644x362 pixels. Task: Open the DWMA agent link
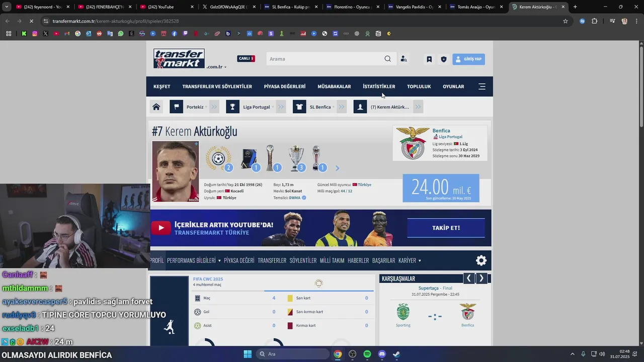coord(294,198)
